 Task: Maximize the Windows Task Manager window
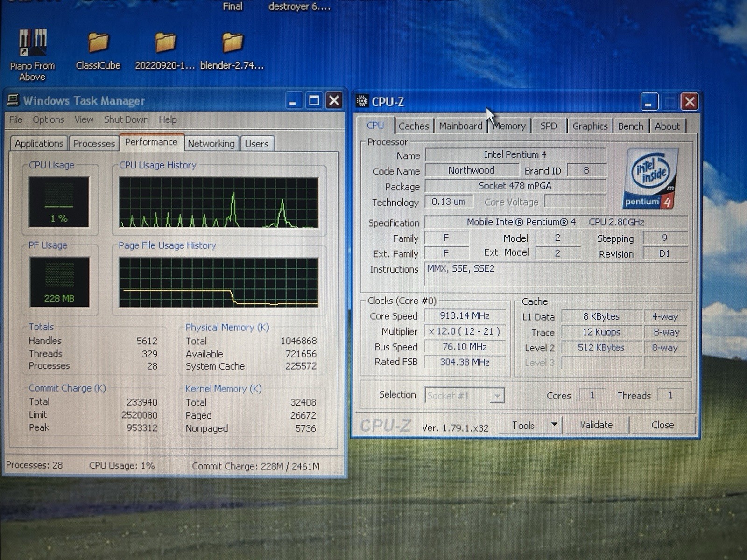[314, 101]
